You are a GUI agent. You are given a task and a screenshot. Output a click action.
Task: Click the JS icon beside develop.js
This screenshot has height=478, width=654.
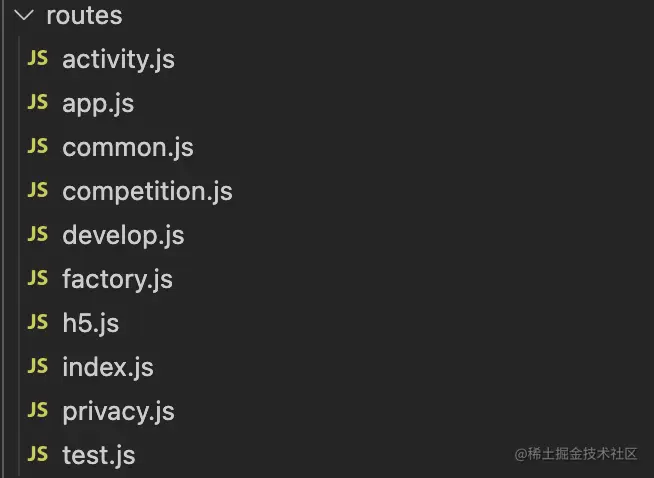[x=38, y=234]
